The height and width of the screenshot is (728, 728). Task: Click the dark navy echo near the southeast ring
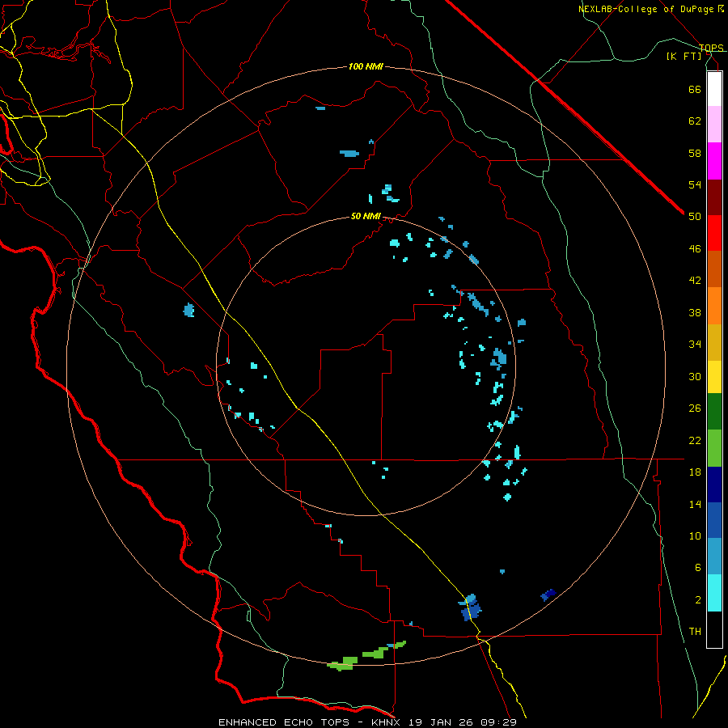click(x=548, y=595)
